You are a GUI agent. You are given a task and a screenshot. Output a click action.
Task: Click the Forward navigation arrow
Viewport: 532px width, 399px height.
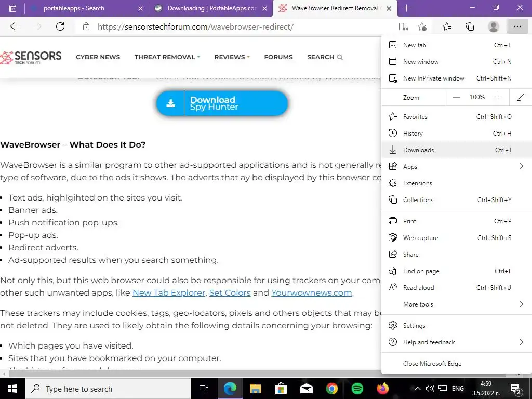37,26
